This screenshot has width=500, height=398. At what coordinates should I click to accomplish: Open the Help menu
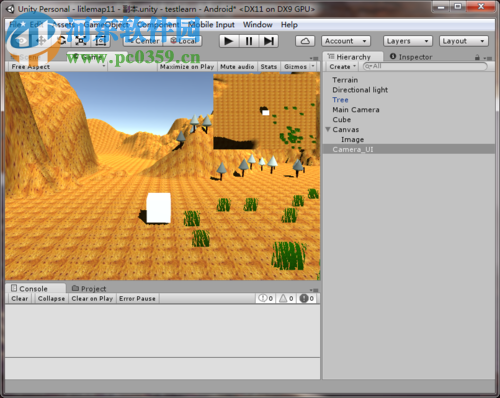pos(289,24)
